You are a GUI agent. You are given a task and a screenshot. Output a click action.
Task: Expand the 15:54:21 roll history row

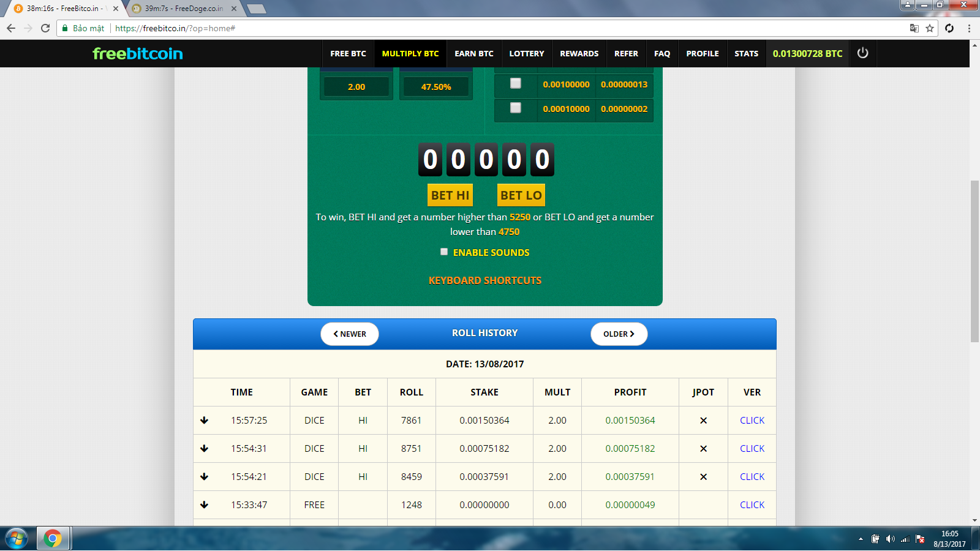click(x=205, y=477)
